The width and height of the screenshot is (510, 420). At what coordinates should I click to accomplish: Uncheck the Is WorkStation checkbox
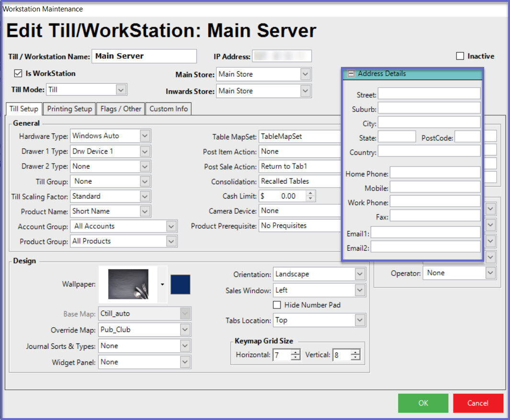click(x=18, y=74)
